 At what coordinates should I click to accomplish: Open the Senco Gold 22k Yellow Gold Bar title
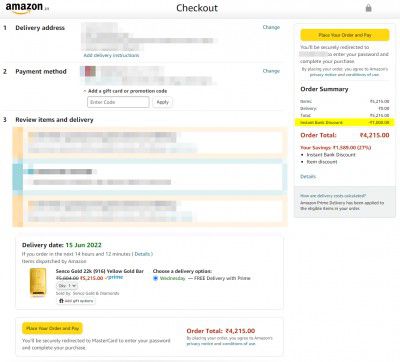100,271
